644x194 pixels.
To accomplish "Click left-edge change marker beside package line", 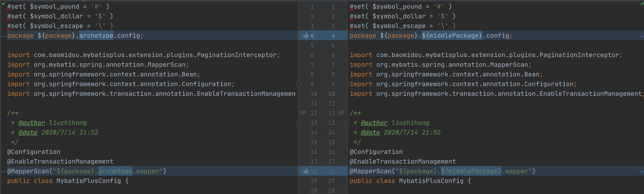I will pos(3,37).
